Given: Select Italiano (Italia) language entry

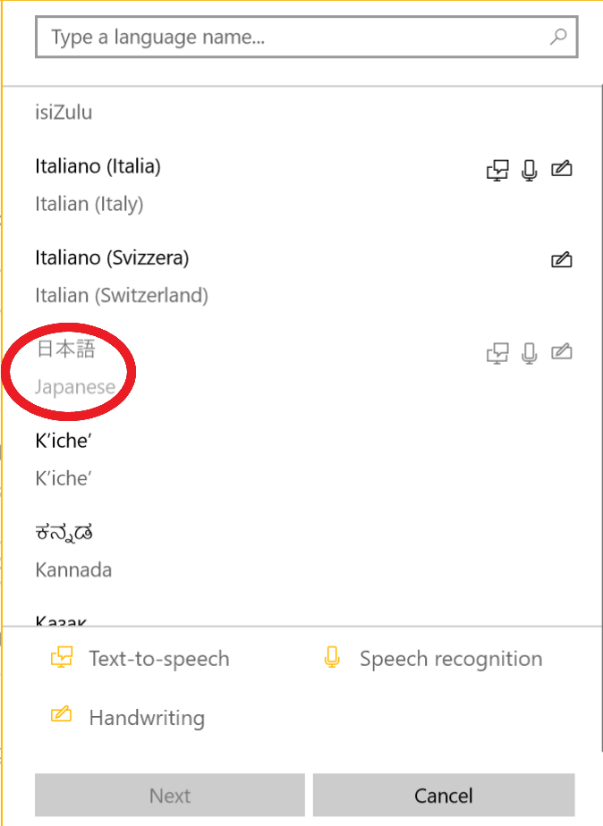Looking at the screenshot, I should click(x=302, y=184).
